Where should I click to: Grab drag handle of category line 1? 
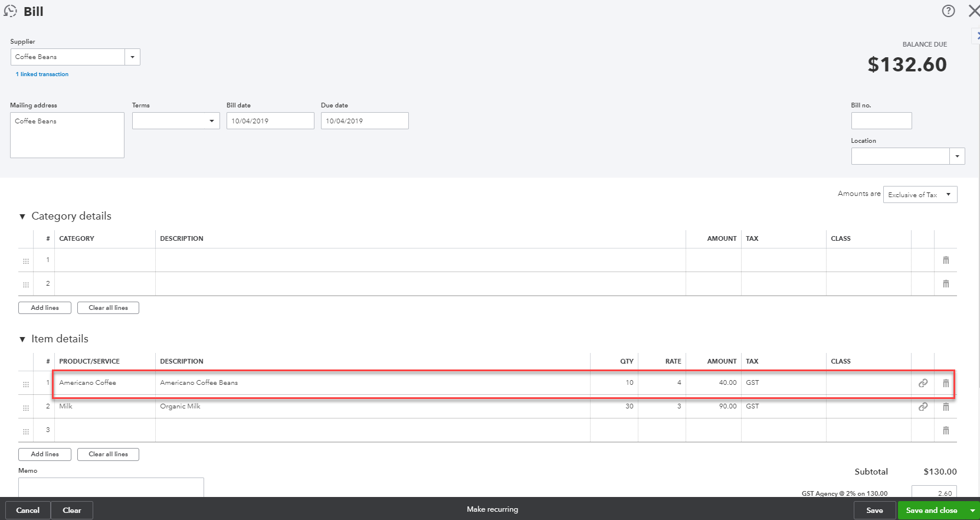26,261
